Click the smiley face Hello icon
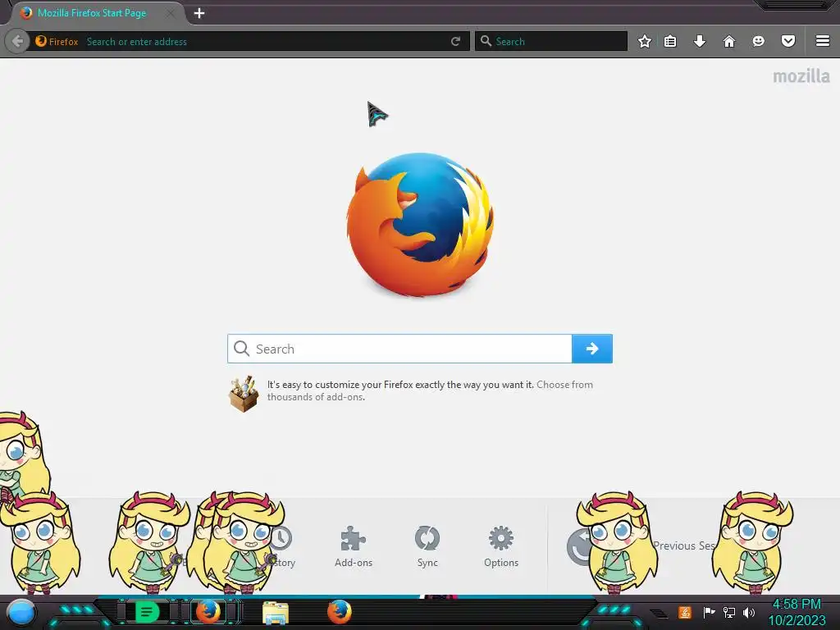Image resolution: width=840 pixels, height=630 pixels. [759, 41]
